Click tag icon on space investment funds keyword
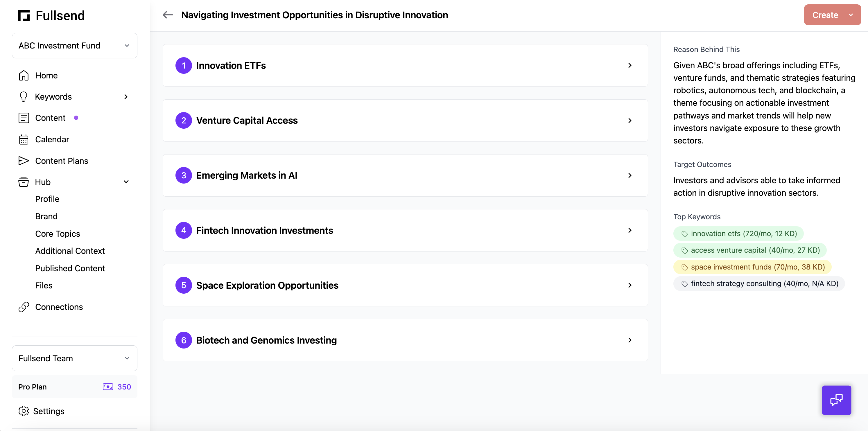The image size is (868, 431). click(684, 267)
